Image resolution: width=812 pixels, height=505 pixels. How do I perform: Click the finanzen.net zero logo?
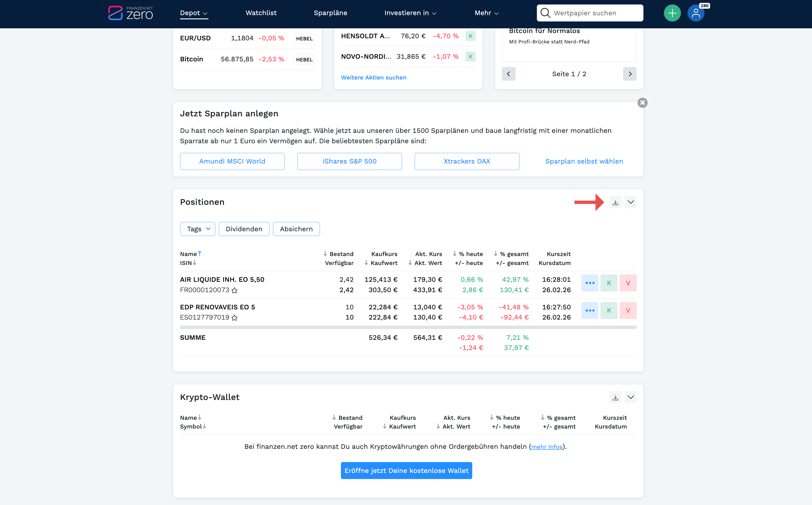[x=130, y=13]
